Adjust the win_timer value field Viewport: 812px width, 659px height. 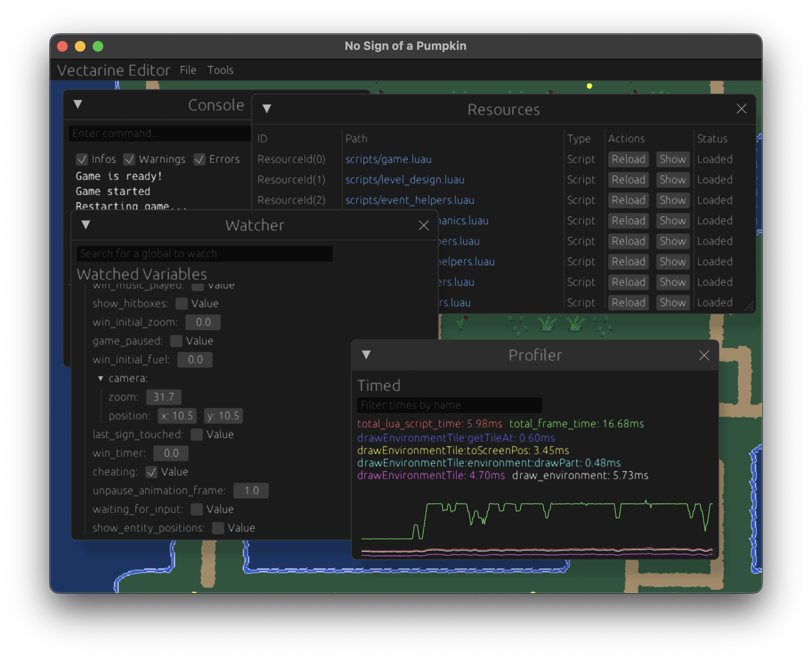171,453
